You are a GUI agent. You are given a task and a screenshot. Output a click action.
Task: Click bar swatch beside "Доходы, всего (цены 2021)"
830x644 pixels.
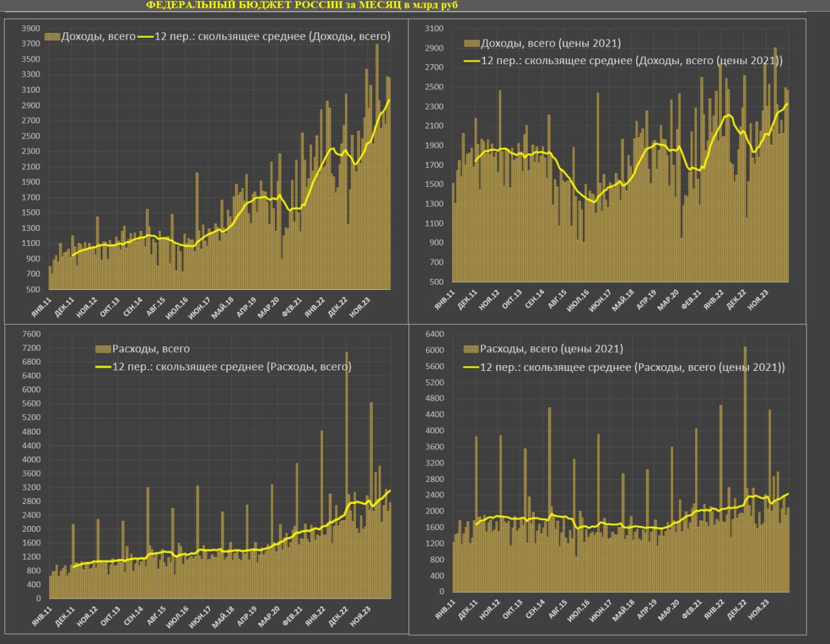(471, 43)
